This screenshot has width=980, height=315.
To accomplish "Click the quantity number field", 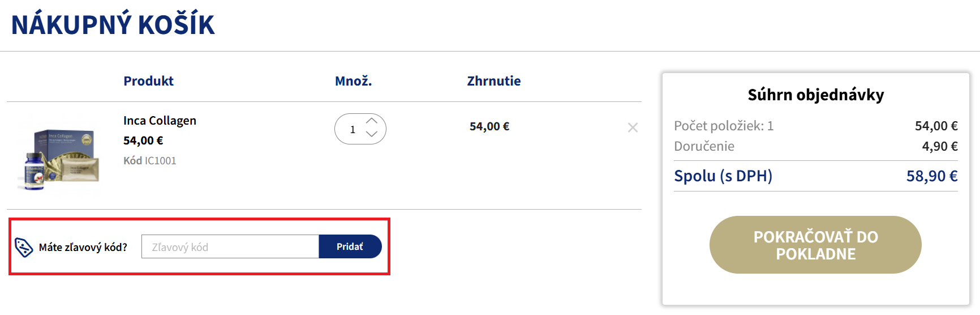I will 353,130.
